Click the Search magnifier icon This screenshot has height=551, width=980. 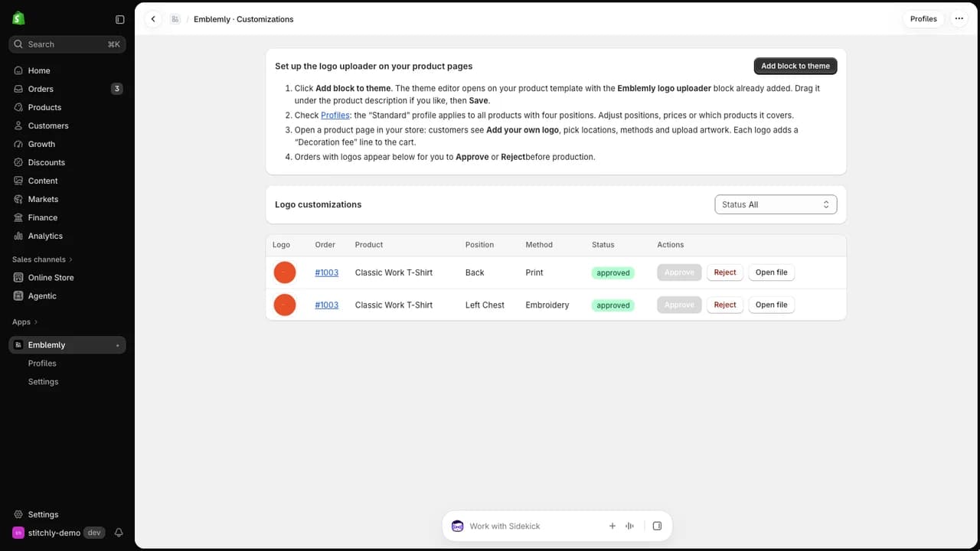18,44
